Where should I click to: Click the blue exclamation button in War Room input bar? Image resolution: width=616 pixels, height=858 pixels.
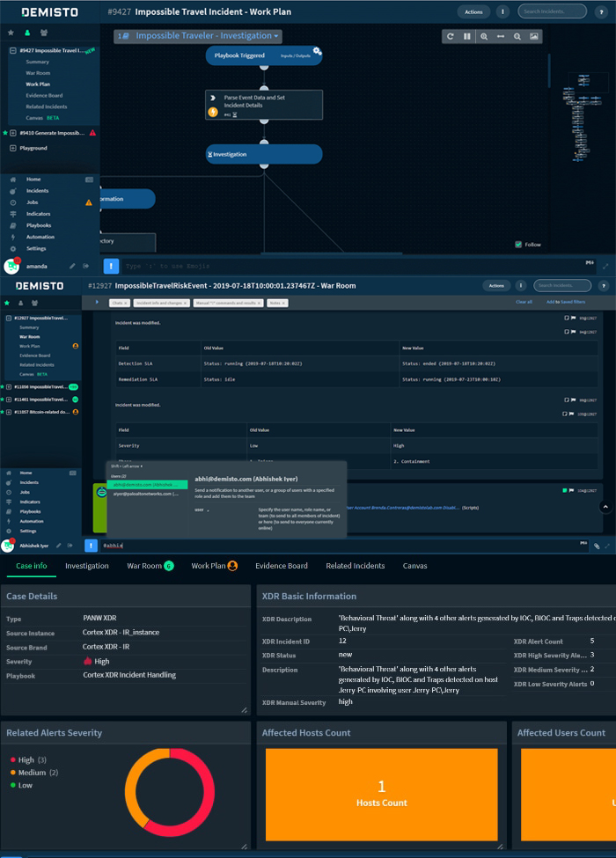91,546
